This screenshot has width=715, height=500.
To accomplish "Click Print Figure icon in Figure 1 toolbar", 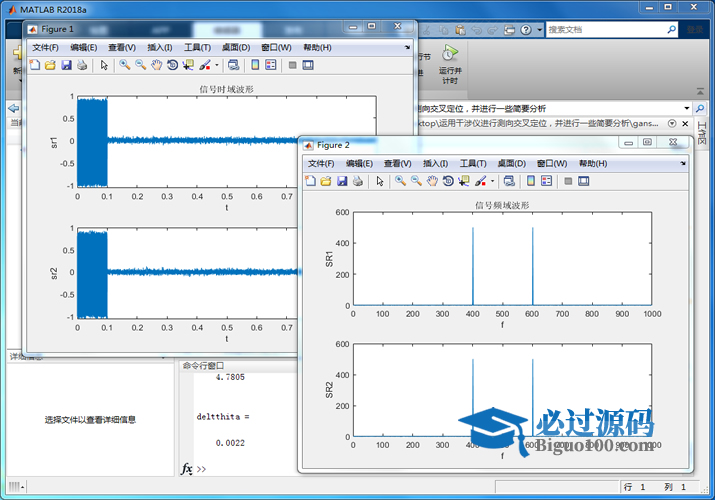I will tap(82, 65).
